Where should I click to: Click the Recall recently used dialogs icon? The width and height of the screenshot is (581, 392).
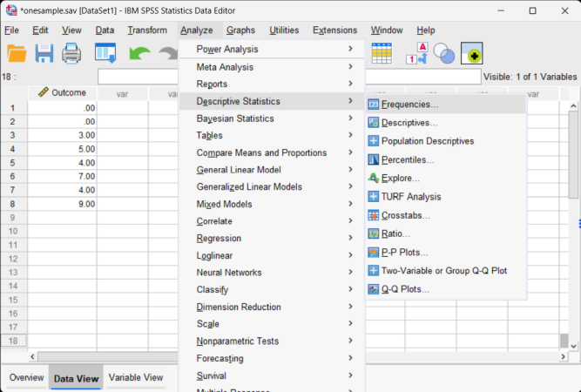click(105, 52)
